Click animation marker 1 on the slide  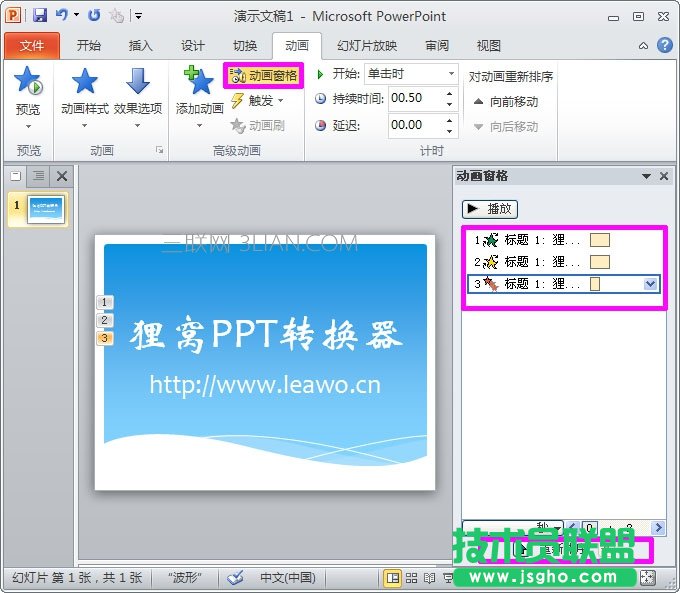[105, 302]
